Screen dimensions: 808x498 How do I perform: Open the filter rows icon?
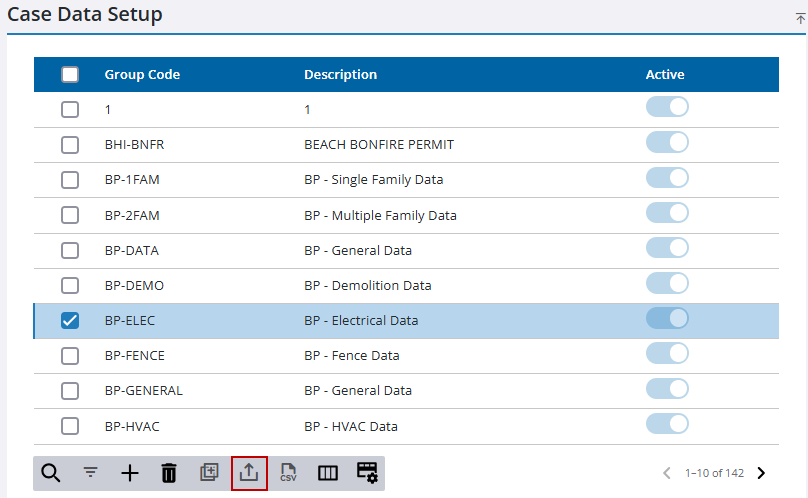coord(90,473)
